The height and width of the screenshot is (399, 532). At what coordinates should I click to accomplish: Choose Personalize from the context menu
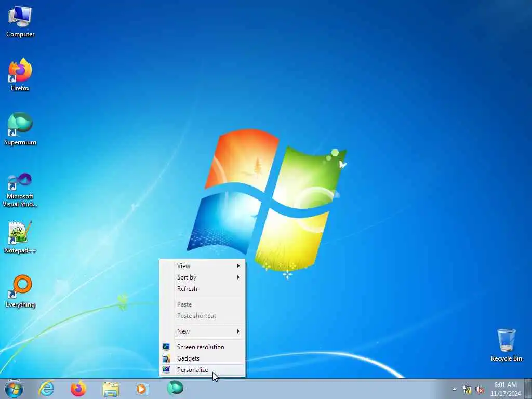pyautogui.click(x=202, y=370)
